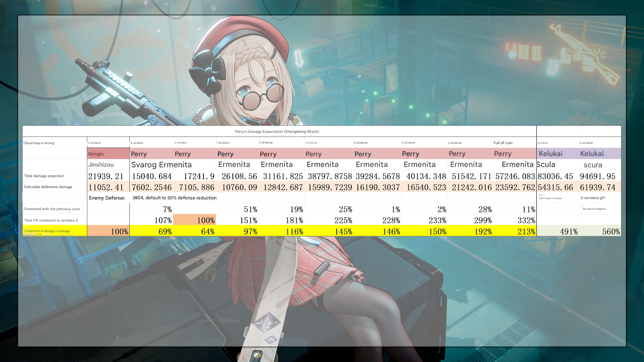Select the "4 vertebrae" column header

click(361, 143)
